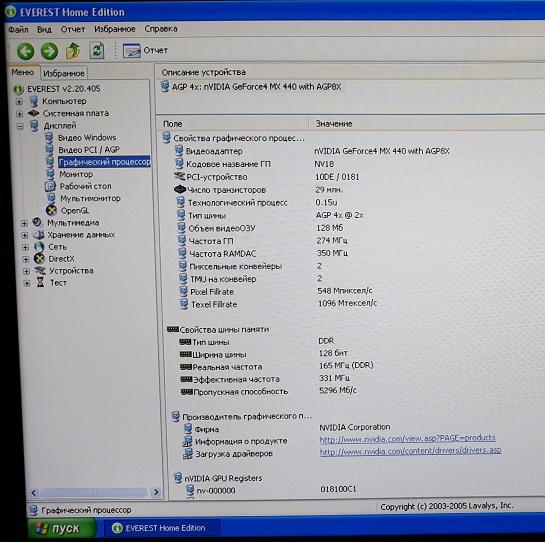Expand the Системная плата tree node
The width and height of the screenshot is (545, 542).
coord(19,114)
